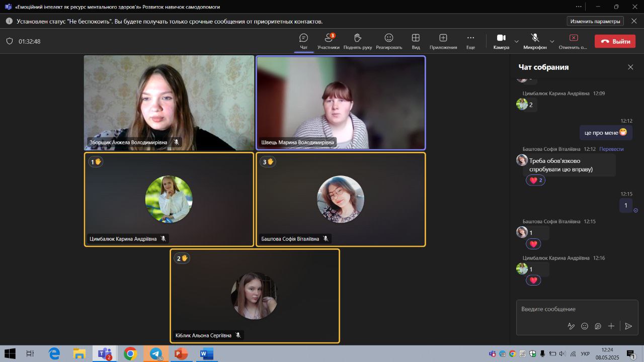This screenshot has width=644, height=362.
Task: Open the Приложения apps button
Action: (443, 41)
